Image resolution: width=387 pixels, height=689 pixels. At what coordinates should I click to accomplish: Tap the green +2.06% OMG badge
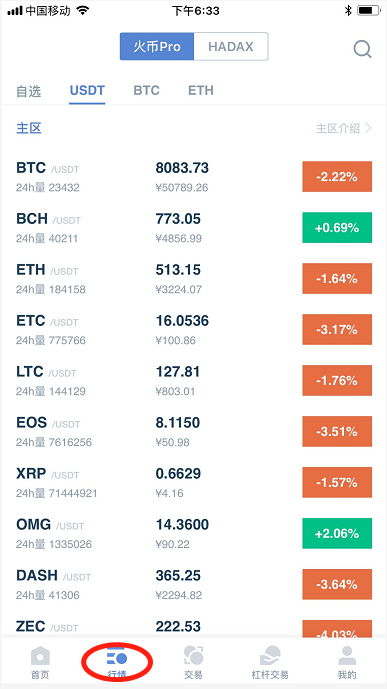337,533
